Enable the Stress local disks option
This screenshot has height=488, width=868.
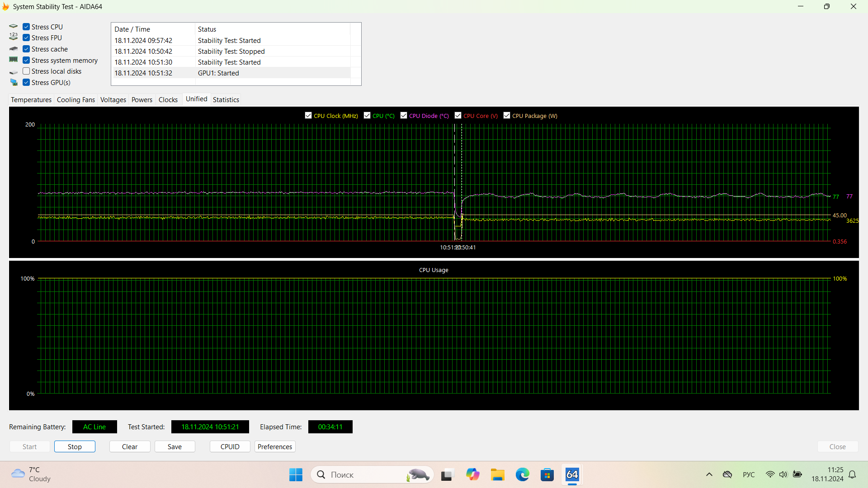coord(26,71)
